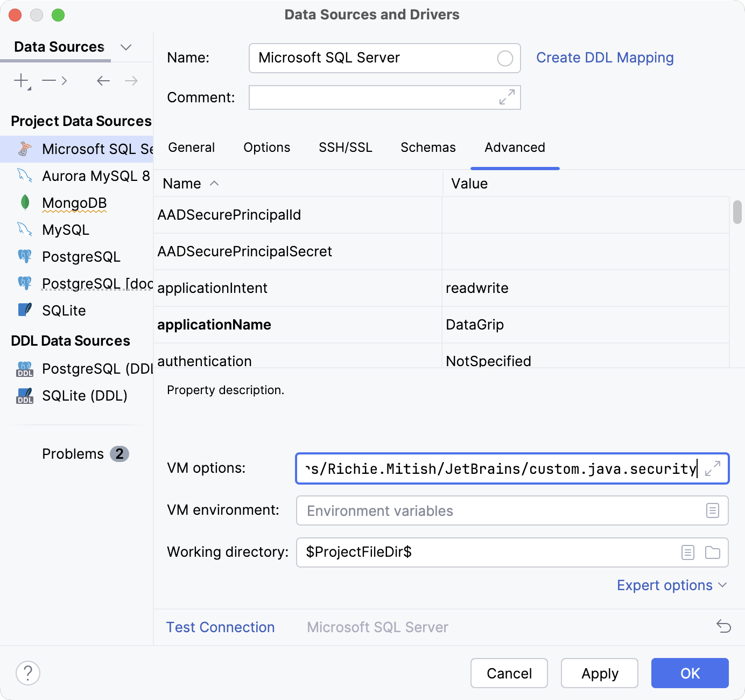Open the Data Sources dropdown chevron
The width and height of the screenshot is (745, 700).
126,47
